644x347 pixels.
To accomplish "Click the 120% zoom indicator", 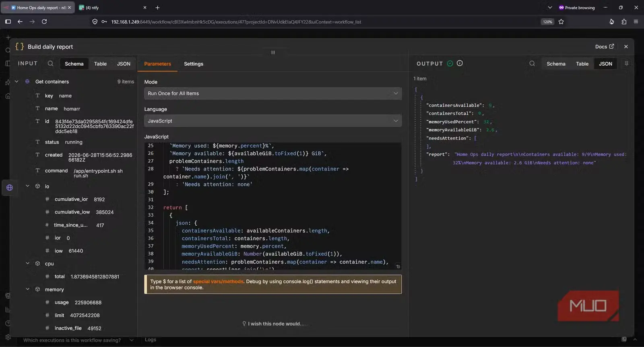I will (547, 22).
